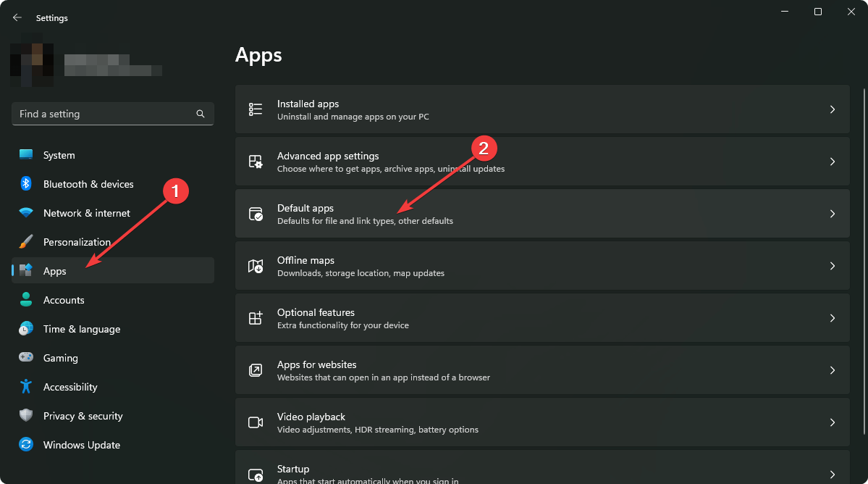Go back using the back arrow
Viewport: 868px width, 484px height.
tap(17, 17)
